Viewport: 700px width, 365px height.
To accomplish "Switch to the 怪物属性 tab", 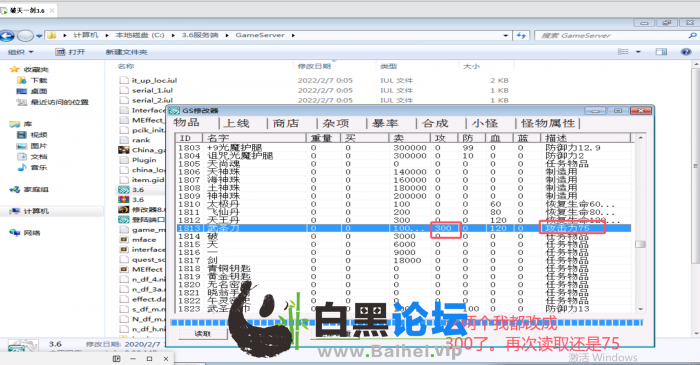I will point(548,123).
